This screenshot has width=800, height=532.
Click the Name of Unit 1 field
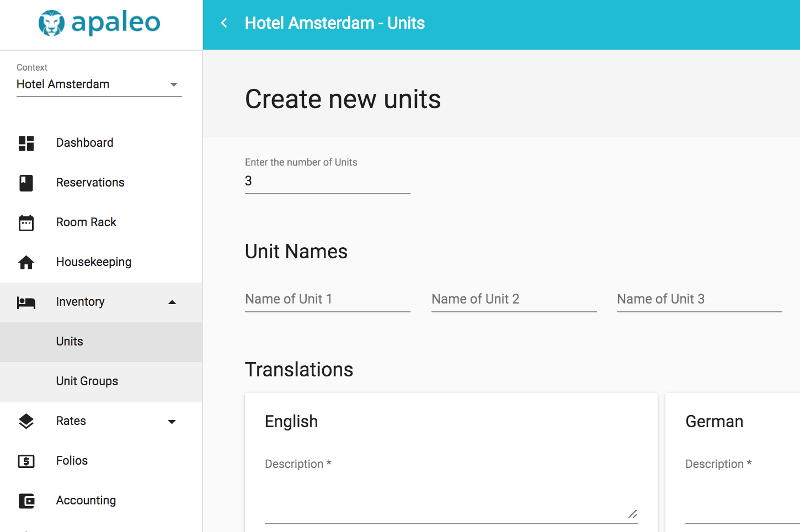[x=328, y=300]
